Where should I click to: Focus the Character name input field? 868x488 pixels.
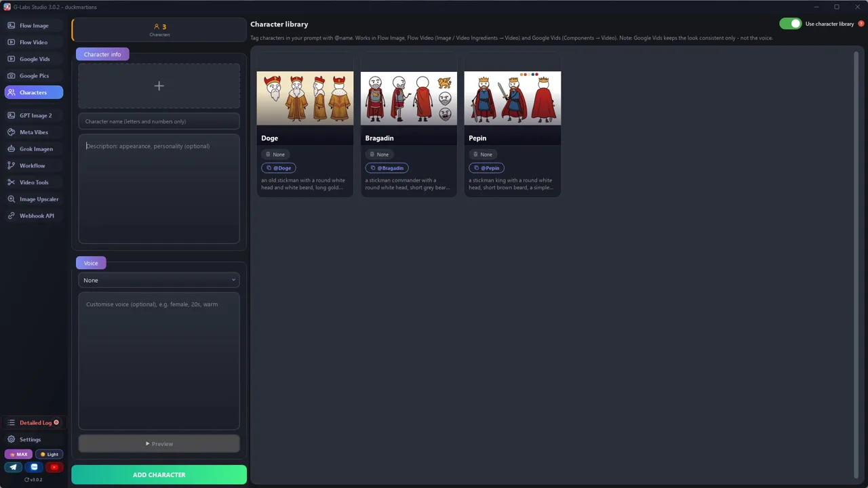click(159, 121)
